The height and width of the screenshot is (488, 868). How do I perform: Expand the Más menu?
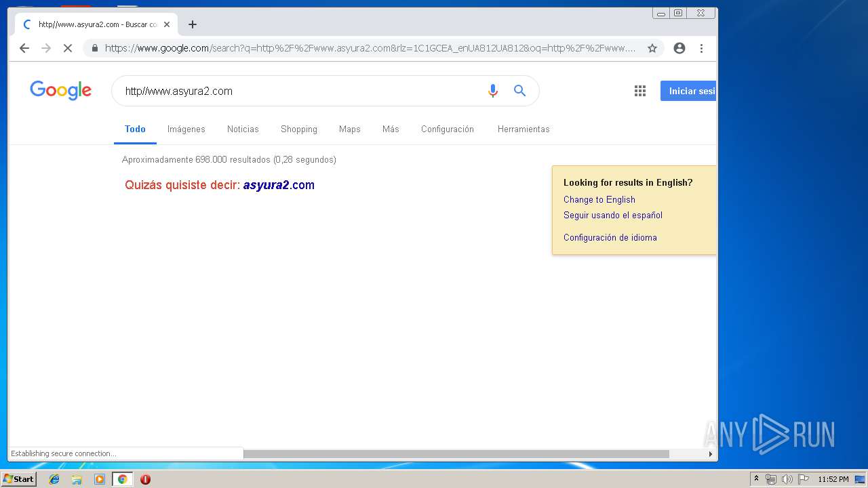point(391,129)
